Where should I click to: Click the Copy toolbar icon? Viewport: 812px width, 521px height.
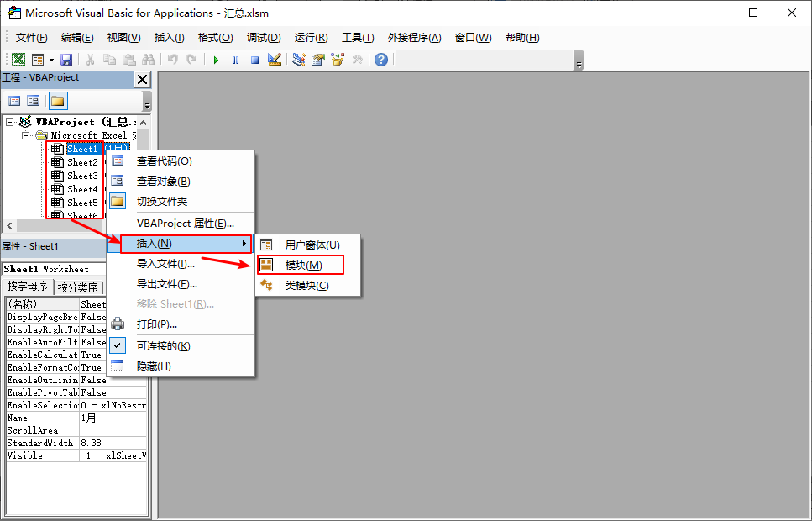tap(109, 60)
